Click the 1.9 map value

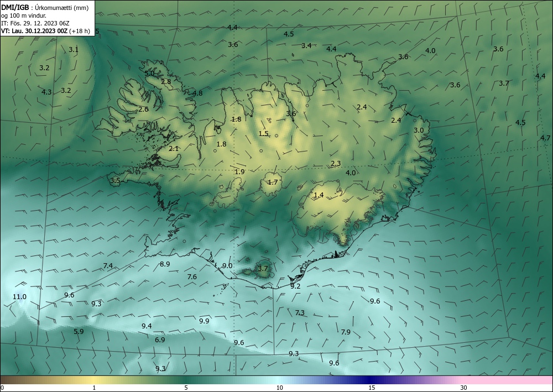point(239,172)
